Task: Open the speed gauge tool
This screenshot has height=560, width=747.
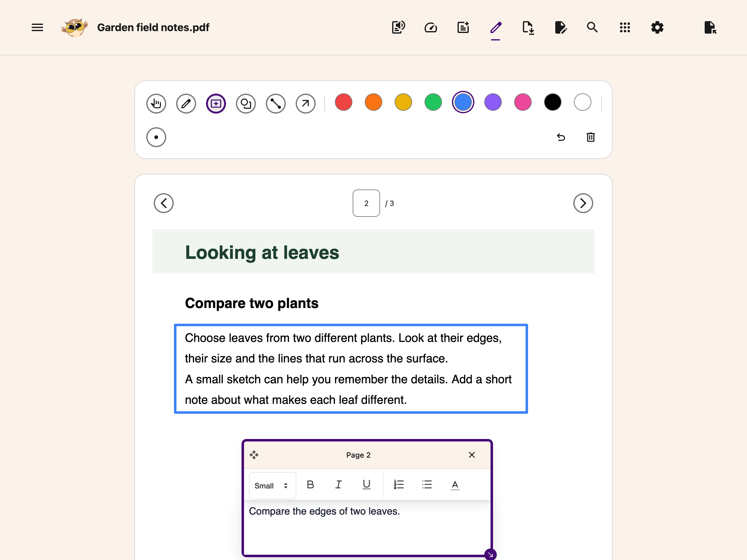Action: click(430, 27)
